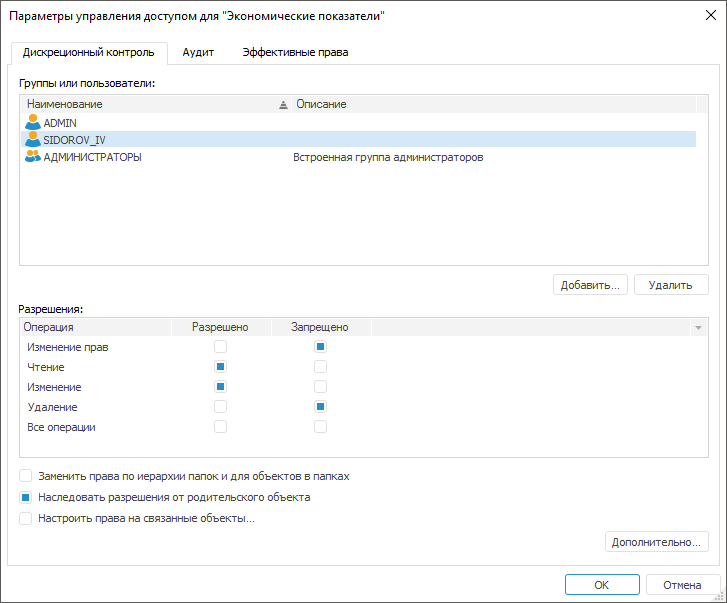
Task: Open the permissions column dropdown arrow
Action: [698, 327]
